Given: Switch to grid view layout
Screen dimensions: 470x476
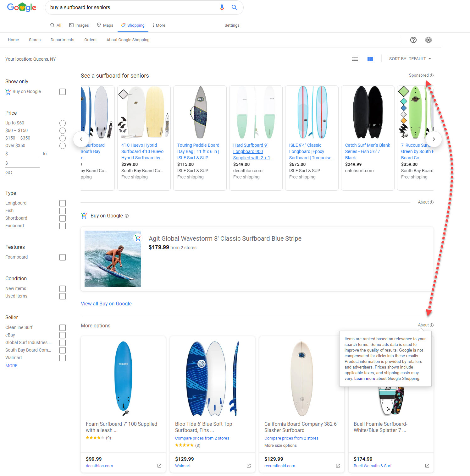Looking at the screenshot, I should point(370,59).
